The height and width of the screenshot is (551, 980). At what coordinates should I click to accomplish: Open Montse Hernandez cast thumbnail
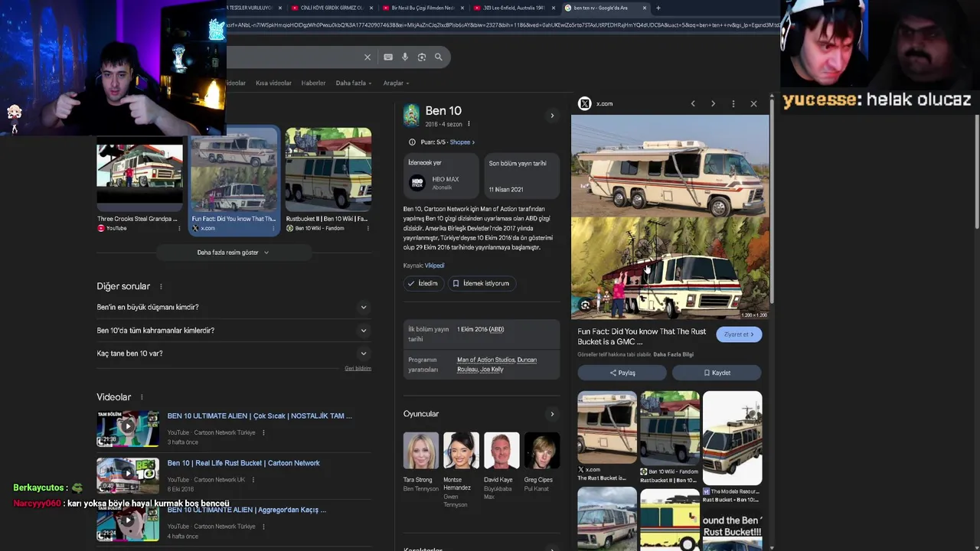click(461, 451)
